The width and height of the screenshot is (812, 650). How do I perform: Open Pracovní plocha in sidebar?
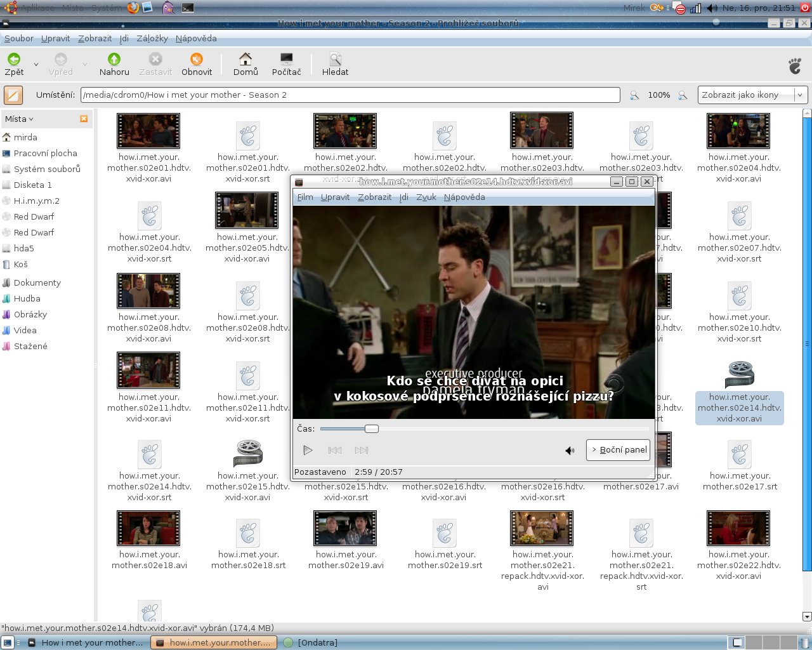pos(45,153)
